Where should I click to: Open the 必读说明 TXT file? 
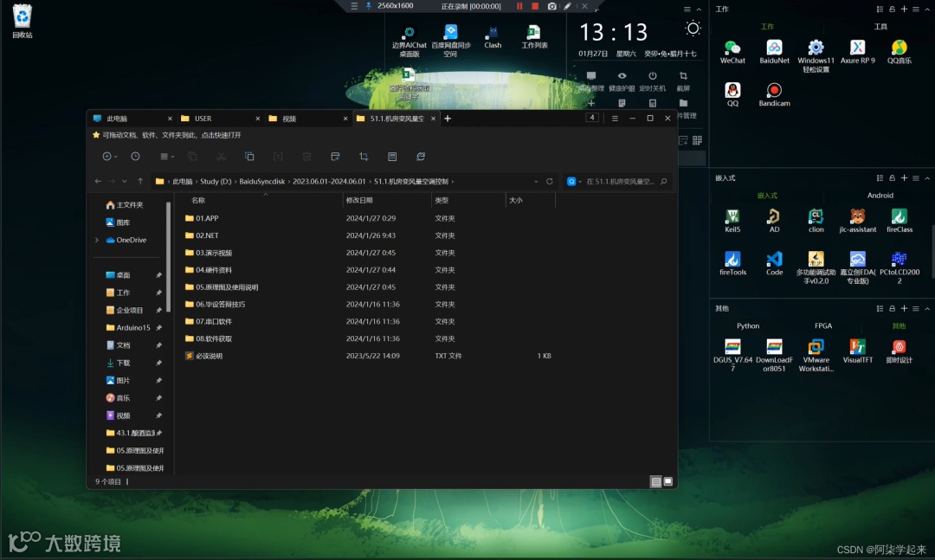click(209, 356)
